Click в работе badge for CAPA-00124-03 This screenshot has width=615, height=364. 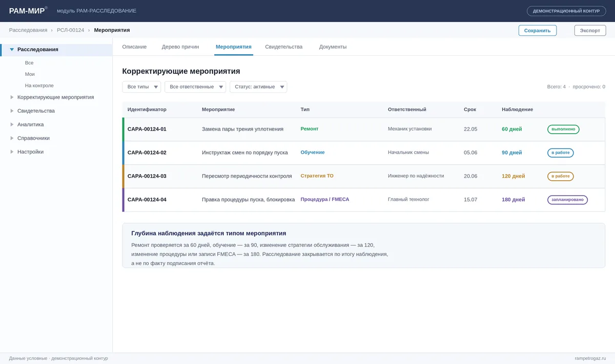561,177
